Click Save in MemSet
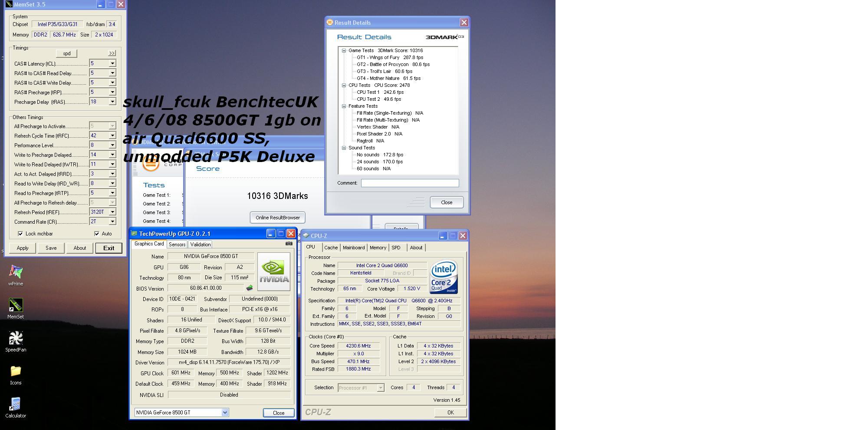The width and height of the screenshot is (868, 430). click(x=51, y=248)
